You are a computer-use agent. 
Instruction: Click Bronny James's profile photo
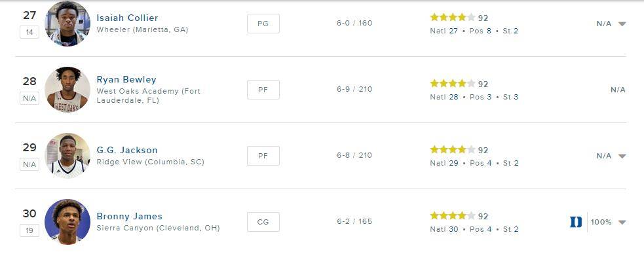(x=67, y=221)
